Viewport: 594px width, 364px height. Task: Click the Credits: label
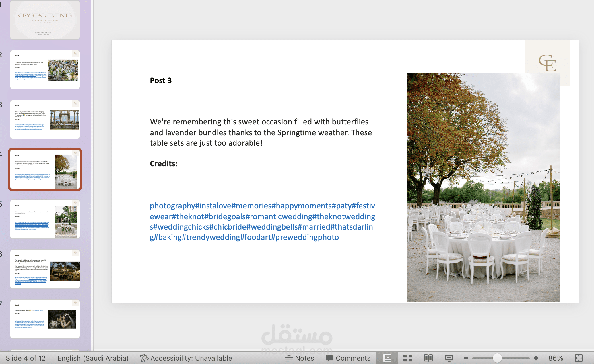[164, 163]
